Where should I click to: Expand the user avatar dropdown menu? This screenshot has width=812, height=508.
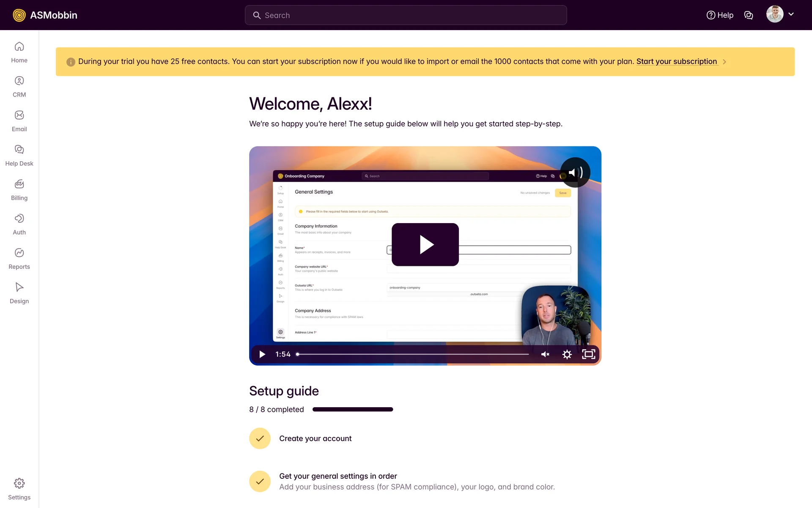point(791,14)
